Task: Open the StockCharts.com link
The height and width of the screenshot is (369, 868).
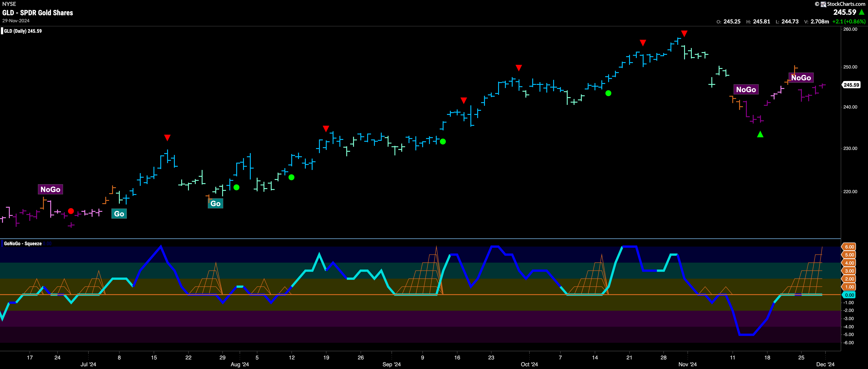Action: coord(846,4)
